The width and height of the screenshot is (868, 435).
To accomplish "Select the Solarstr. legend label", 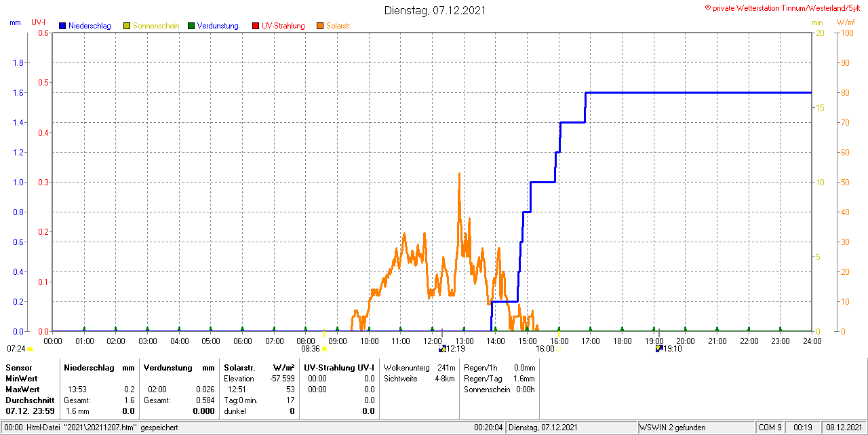I will click(x=338, y=26).
